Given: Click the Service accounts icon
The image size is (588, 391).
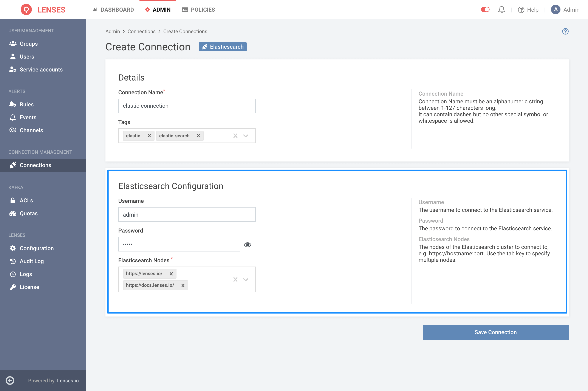Looking at the screenshot, I should [x=13, y=70].
